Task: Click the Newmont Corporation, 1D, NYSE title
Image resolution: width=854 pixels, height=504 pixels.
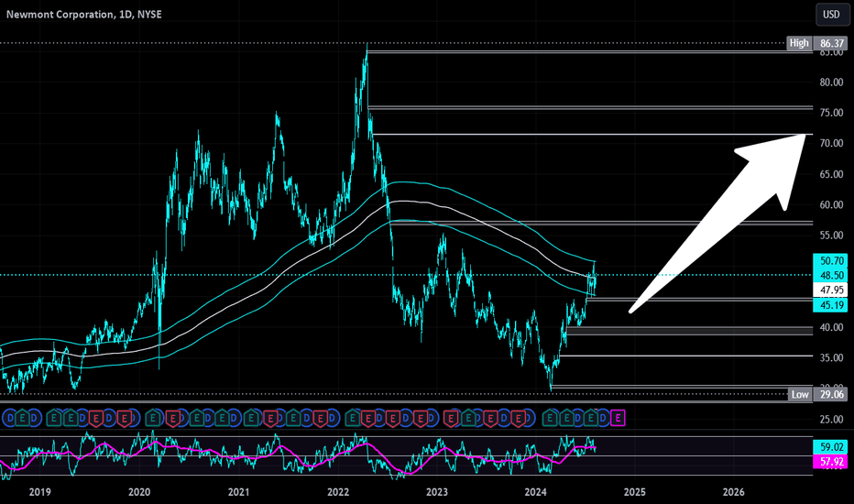Action: 84,14
